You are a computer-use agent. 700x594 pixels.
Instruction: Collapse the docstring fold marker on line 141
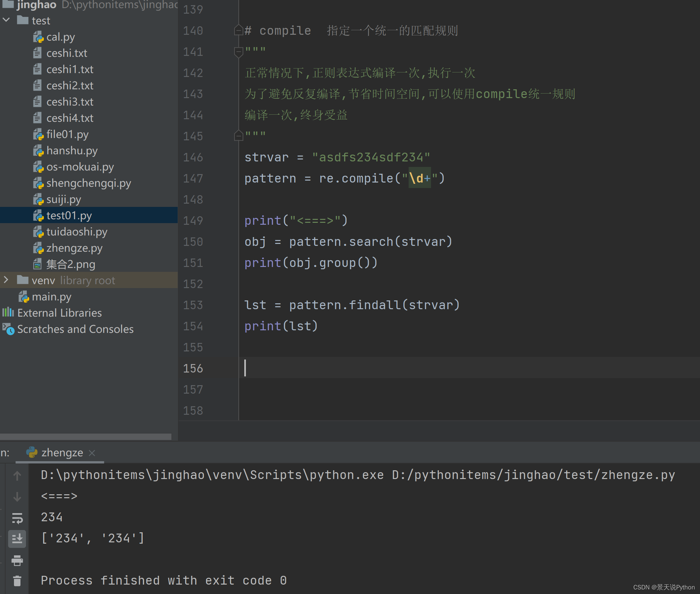[238, 52]
